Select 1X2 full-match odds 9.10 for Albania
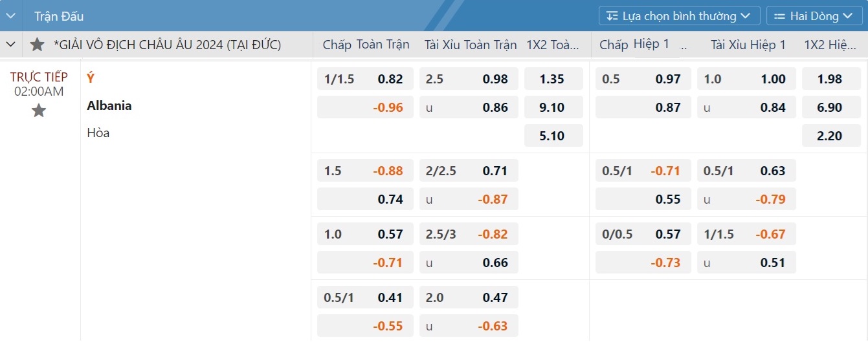The width and height of the screenshot is (868, 344). [552, 107]
